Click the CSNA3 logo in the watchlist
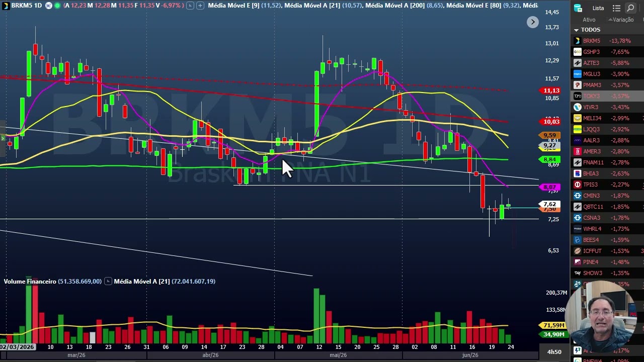 click(x=578, y=218)
